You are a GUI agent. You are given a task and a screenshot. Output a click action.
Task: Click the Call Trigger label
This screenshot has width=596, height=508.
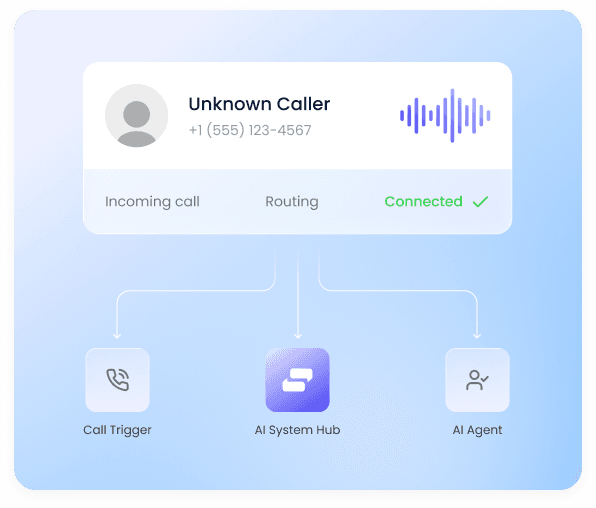click(117, 430)
